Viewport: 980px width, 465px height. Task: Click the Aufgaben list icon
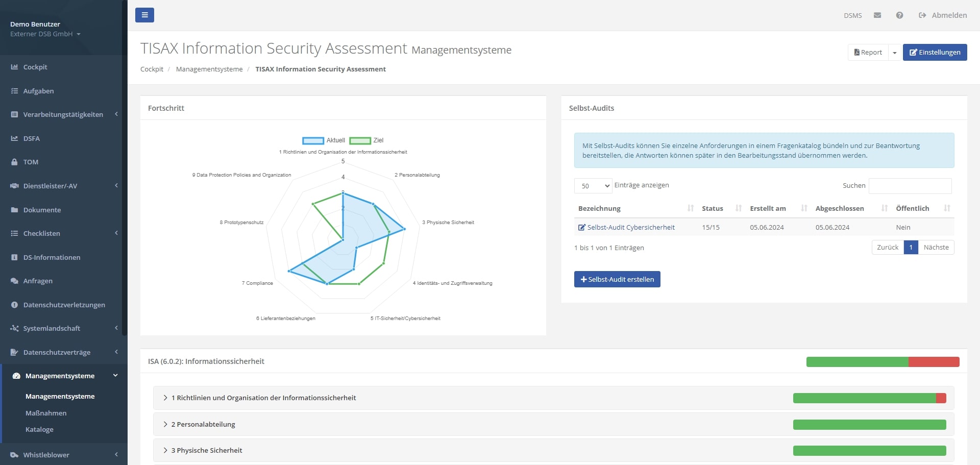point(14,91)
